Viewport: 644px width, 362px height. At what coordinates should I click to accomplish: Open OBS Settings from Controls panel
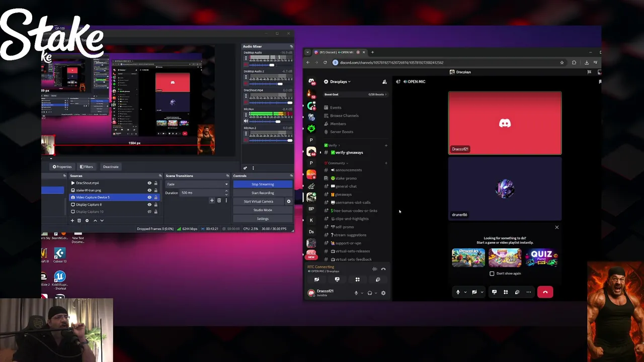(x=263, y=218)
